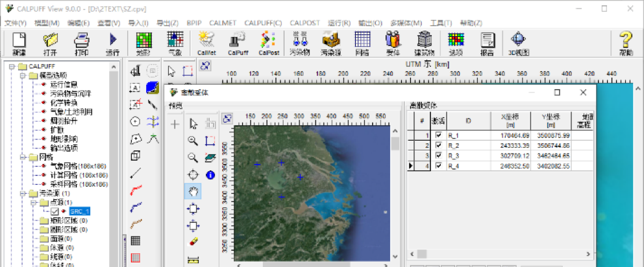Toggle the activate checkbox for R_3
This screenshot has width=644, height=267.
pyautogui.click(x=438, y=156)
